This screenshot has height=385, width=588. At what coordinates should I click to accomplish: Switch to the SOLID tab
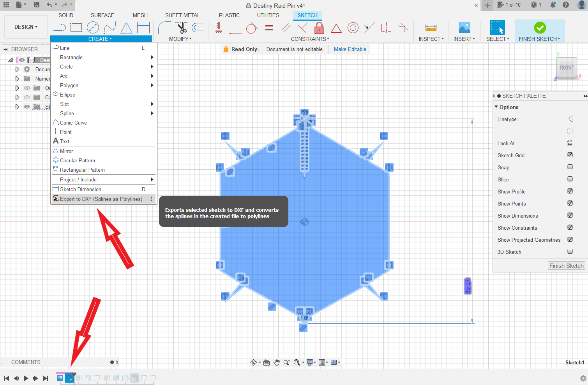click(x=65, y=15)
